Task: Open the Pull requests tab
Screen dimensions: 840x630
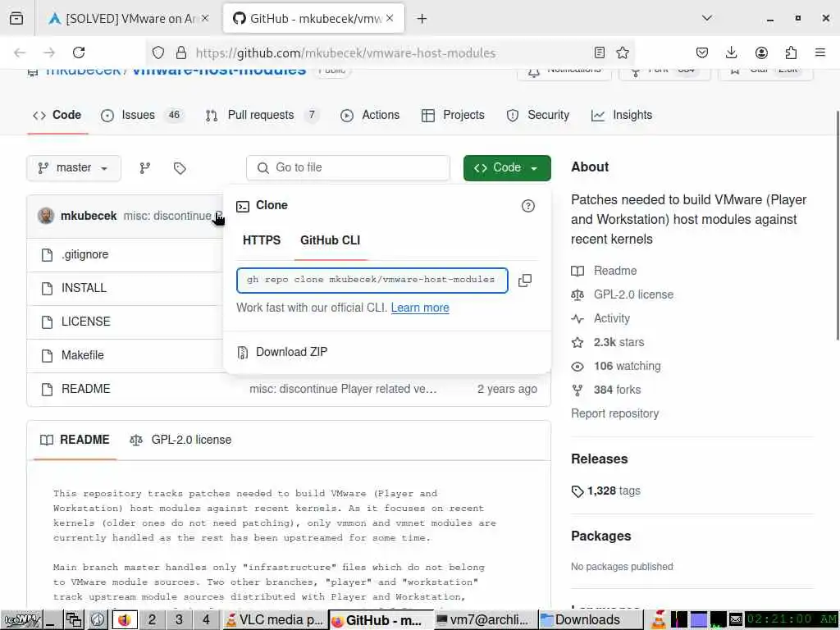Action: (x=262, y=115)
